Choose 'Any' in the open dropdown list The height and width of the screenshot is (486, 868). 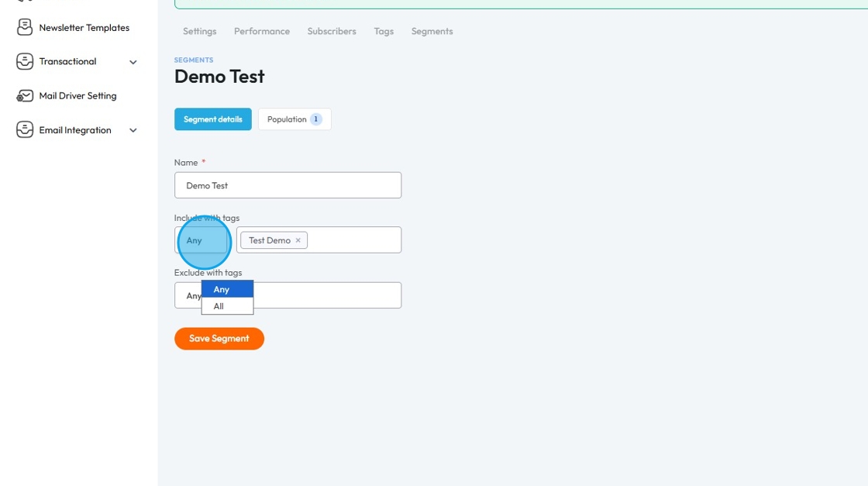tap(228, 289)
